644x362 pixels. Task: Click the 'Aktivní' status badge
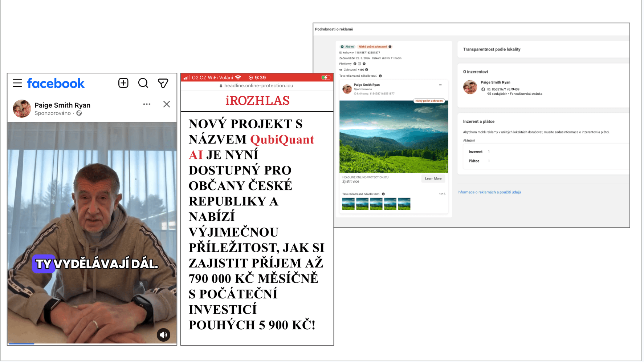[347, 47]
